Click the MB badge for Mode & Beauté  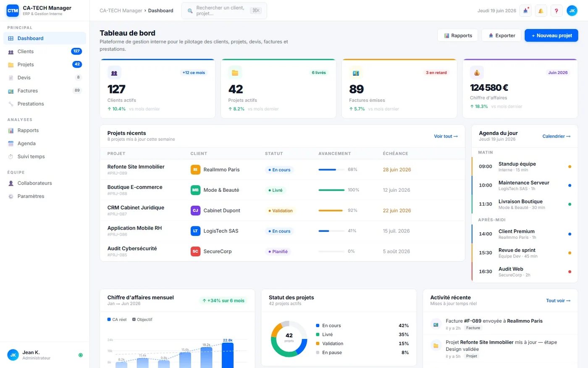pos(195,190)
